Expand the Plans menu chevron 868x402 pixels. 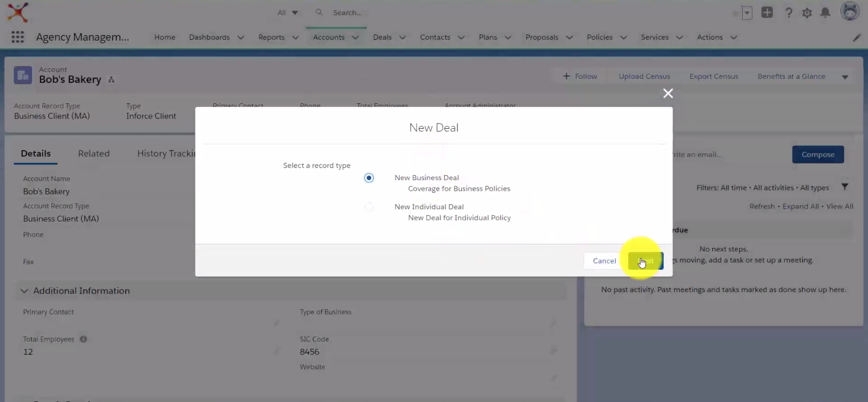pyautogui.click(x=508, y=38)
